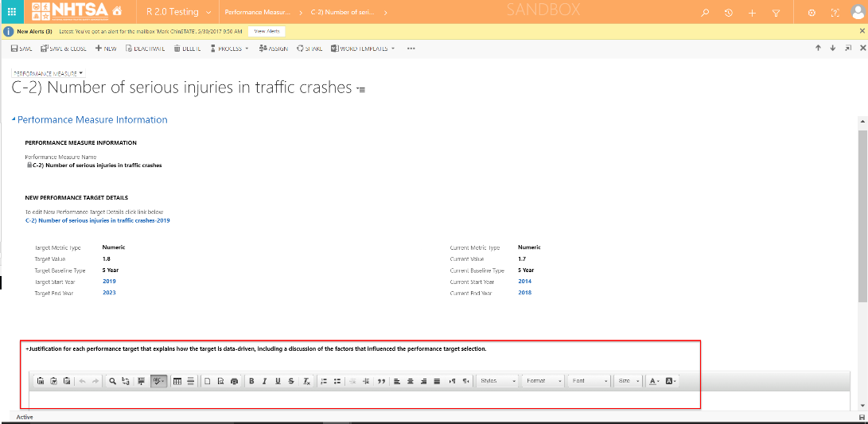
Task: Click the NHTSA home icon
Action: [x=117, y=12]
